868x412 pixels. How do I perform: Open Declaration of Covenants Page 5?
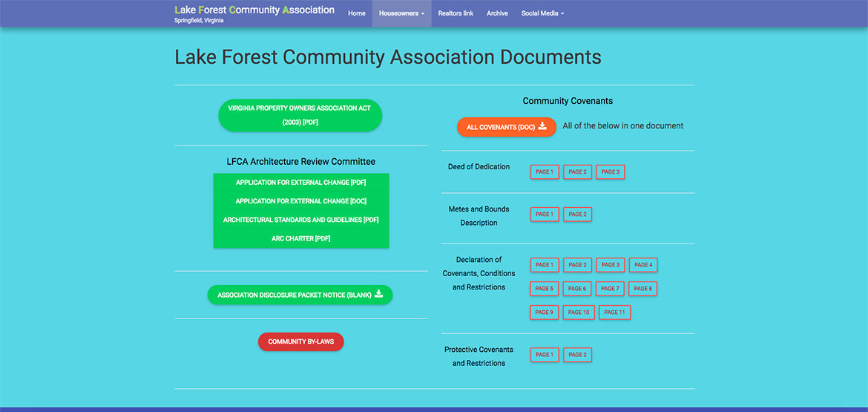(545, 289)
